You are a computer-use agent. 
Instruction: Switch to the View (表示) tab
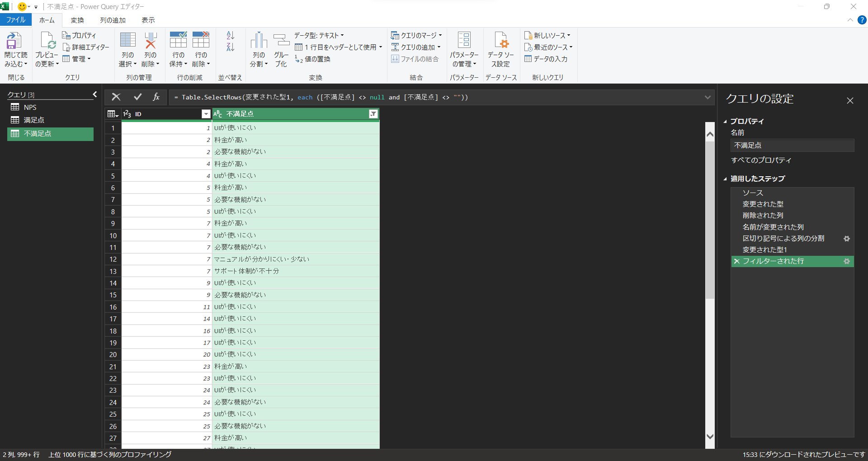pyautogui.click(x=148, y=20)
